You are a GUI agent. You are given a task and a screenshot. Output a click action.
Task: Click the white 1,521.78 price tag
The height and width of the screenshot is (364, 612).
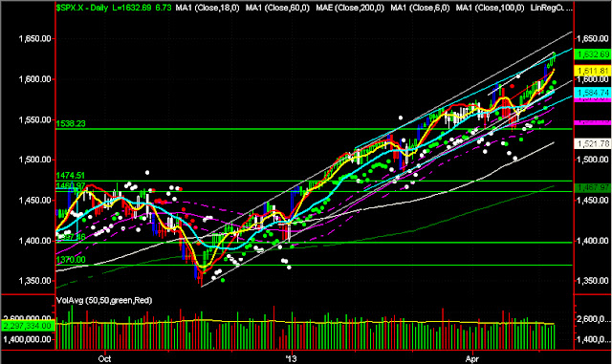[593, 144]
